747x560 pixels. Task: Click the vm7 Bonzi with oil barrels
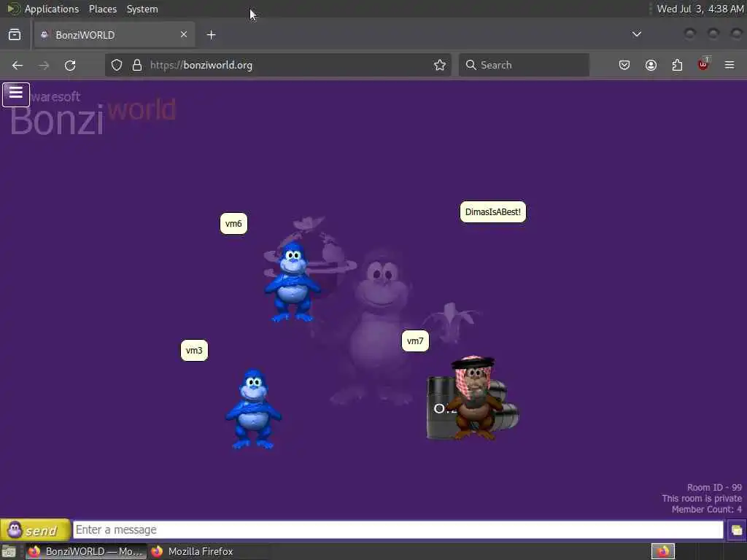coord(473,397)
